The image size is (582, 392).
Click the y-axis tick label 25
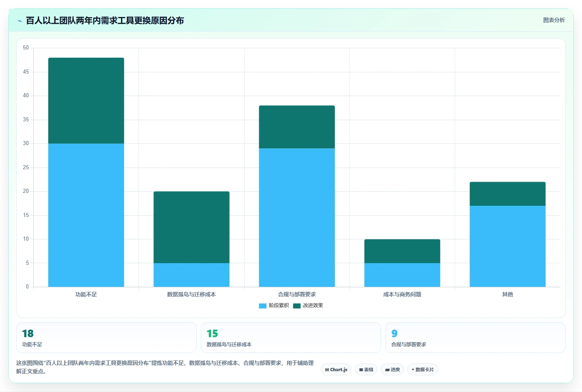26,168
